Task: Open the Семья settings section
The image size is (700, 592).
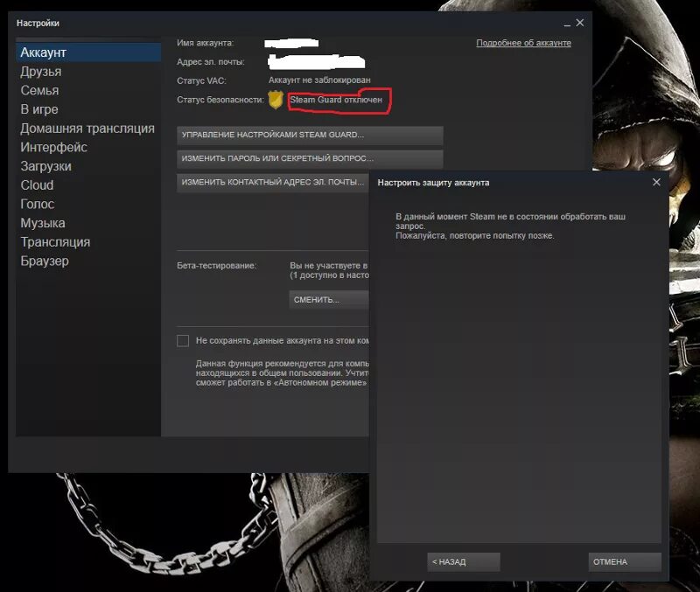Action: 39,91
